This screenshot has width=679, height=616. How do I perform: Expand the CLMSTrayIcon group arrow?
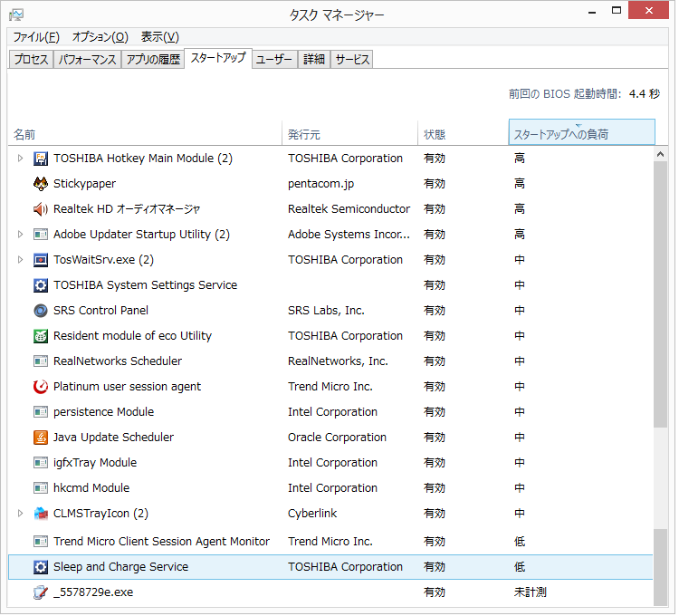click(21, 514)
